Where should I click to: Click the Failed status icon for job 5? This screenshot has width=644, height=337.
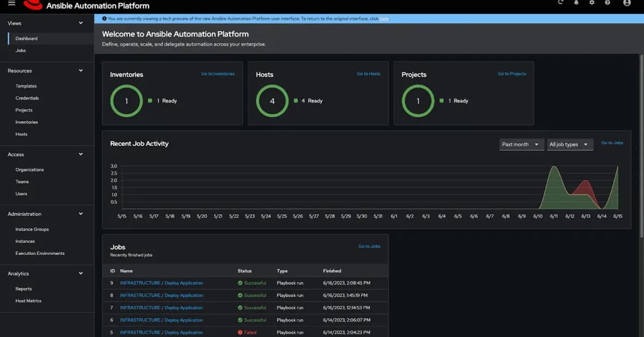(240, 332)
